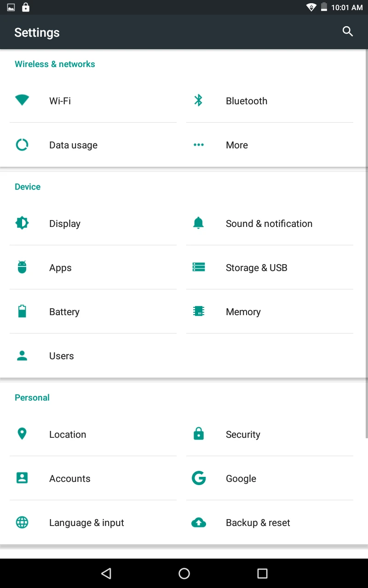Tap the Bluetooth icon

(199, 100)
